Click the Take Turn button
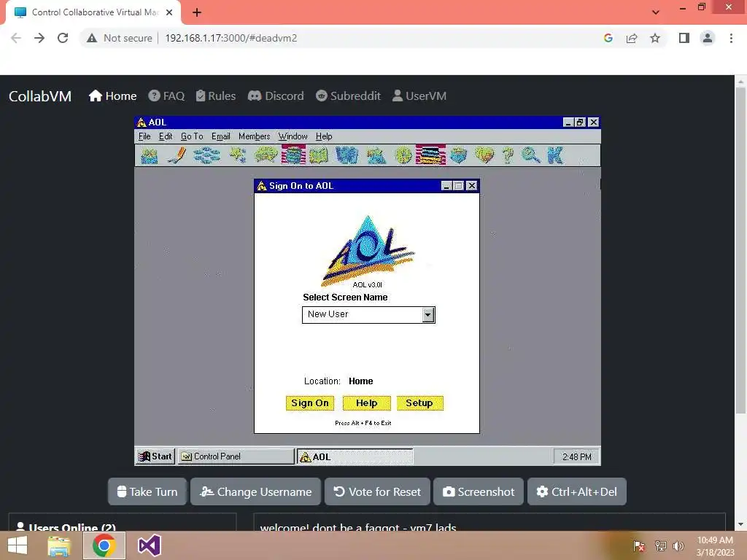Image resolution: width=747 pixels, height=560 pixels. click(147, 491)
